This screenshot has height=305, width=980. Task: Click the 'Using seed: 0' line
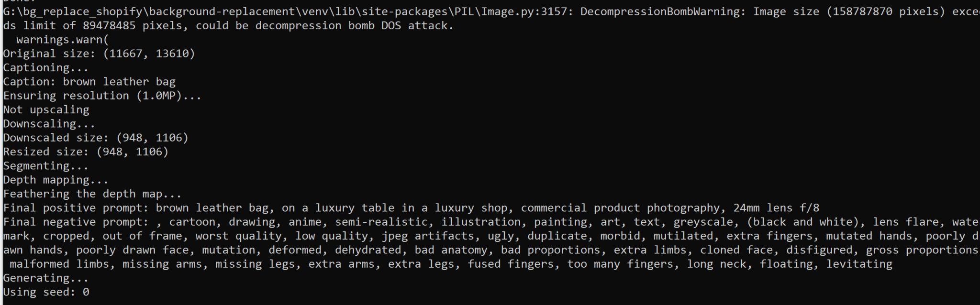(x=46, y=292)
